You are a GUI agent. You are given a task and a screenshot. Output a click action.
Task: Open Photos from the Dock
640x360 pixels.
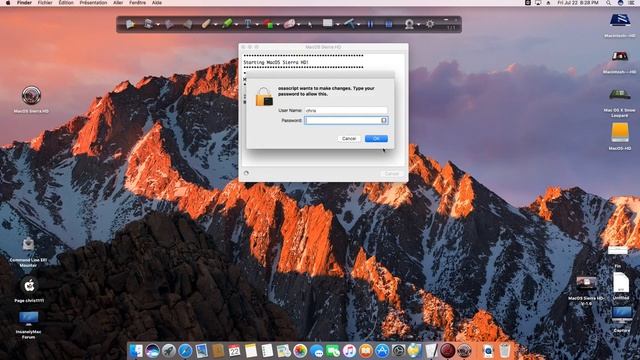(300, 351)
